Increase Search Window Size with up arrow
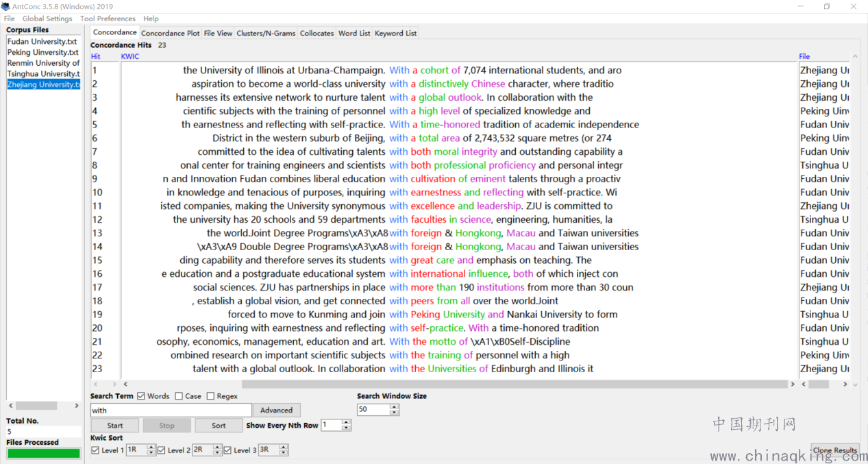Viewport: 868px width, 464px height. (394, 406)
